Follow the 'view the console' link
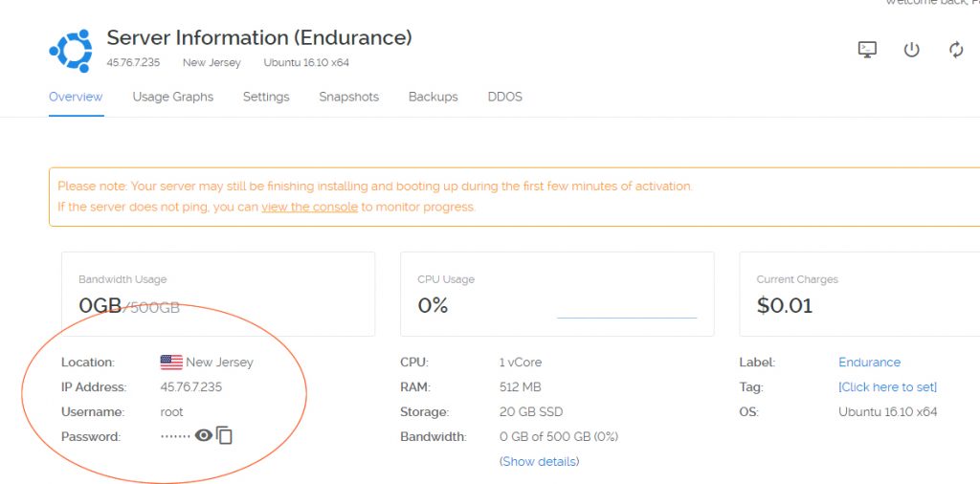980x484 pixels. click(309, 207)
